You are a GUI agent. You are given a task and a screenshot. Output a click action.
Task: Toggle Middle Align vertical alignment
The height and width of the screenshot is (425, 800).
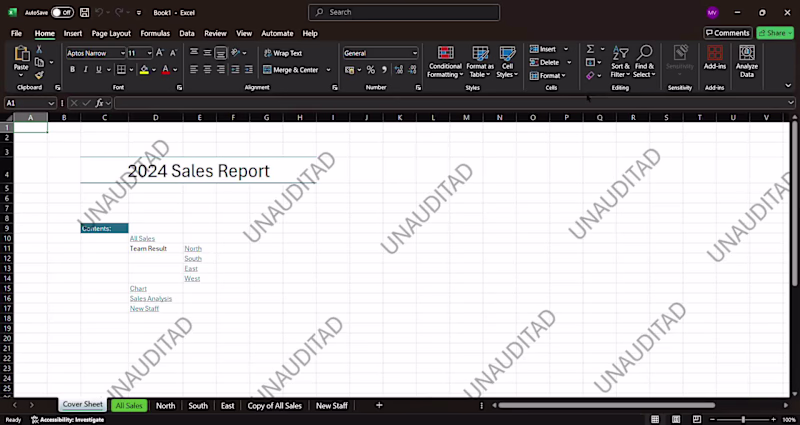(x=207, y=53)
